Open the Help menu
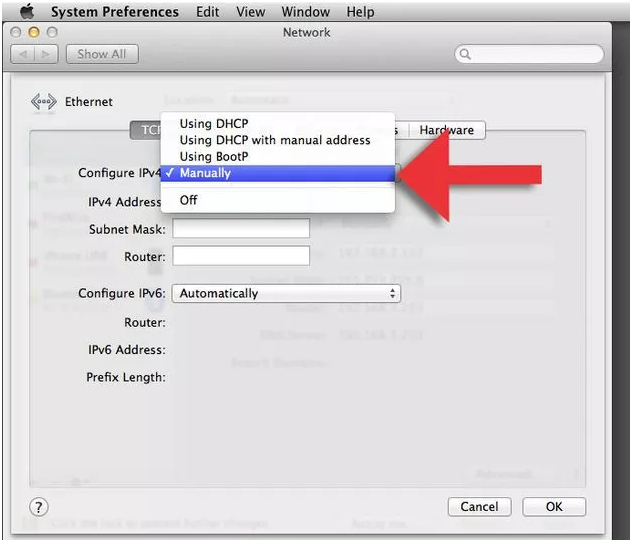630x540 pixels. 360,12
